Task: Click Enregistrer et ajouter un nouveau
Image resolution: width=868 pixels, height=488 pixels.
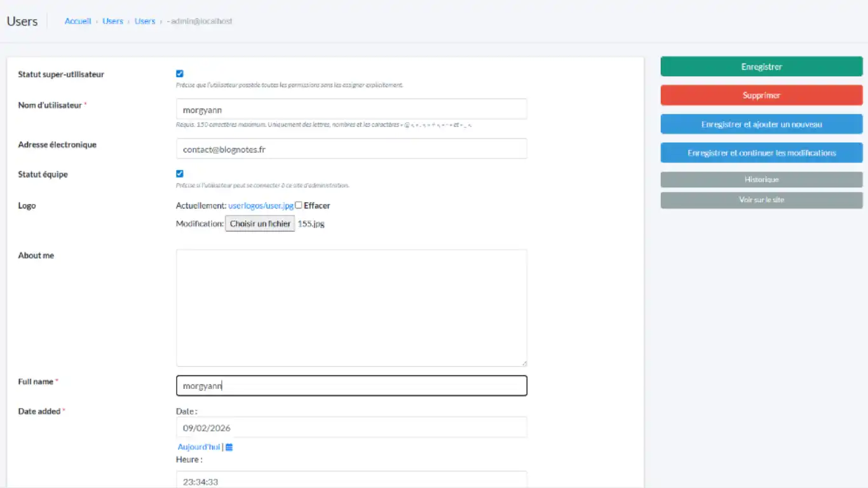Action: click(761, 125)
